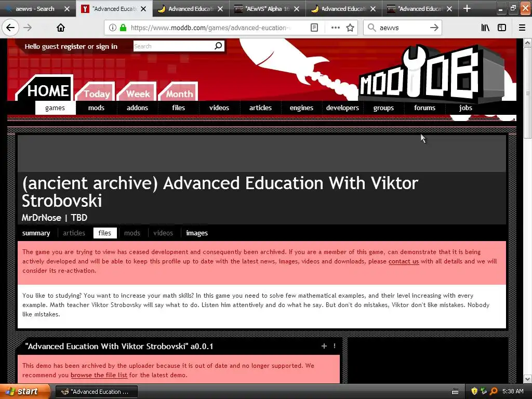Viewport: 532px width, 399px height.
Task: Click the register link in guest greeting
Action: click(x=72, y=46)
